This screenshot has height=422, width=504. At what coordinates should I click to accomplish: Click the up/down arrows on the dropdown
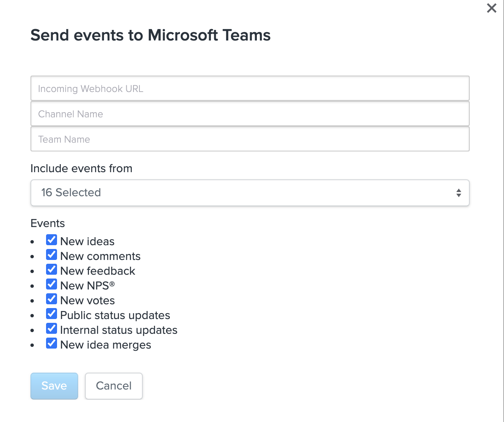tap(458, 193)
